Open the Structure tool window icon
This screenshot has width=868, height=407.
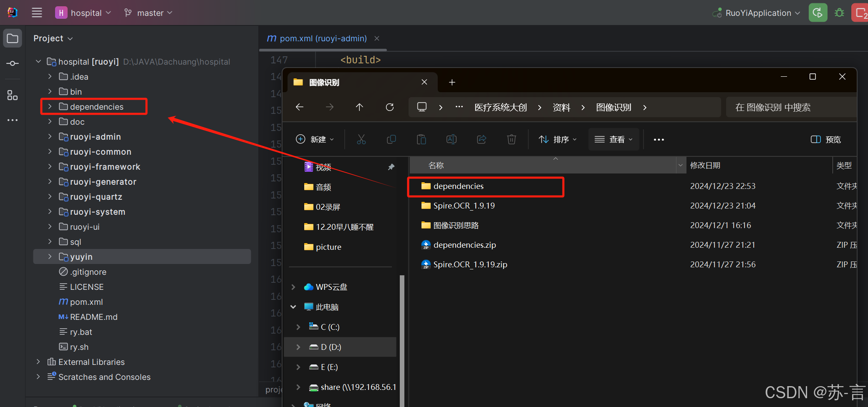coord(13,95)
